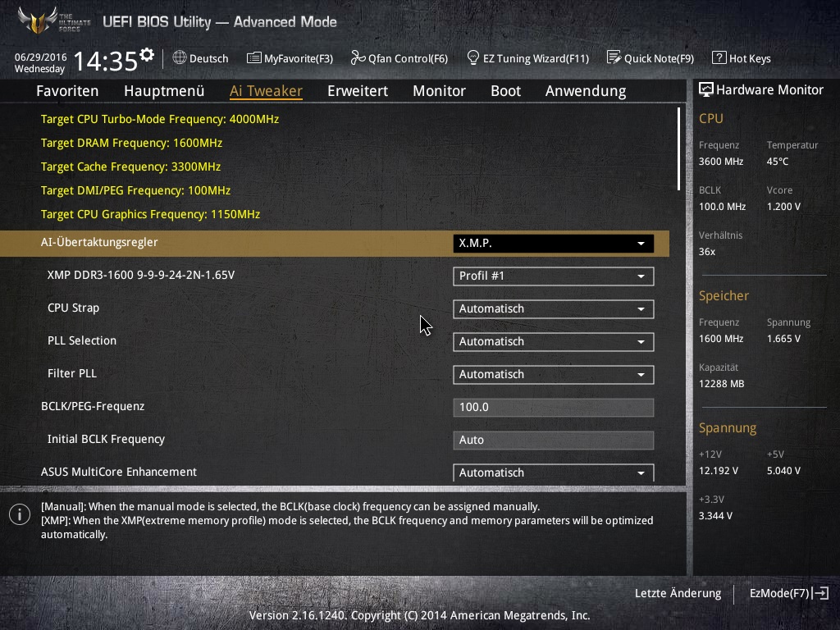Viewport: 840px width, 630px height.
Task: Select the PLL Selection label
Action: [x=82, y=340]
